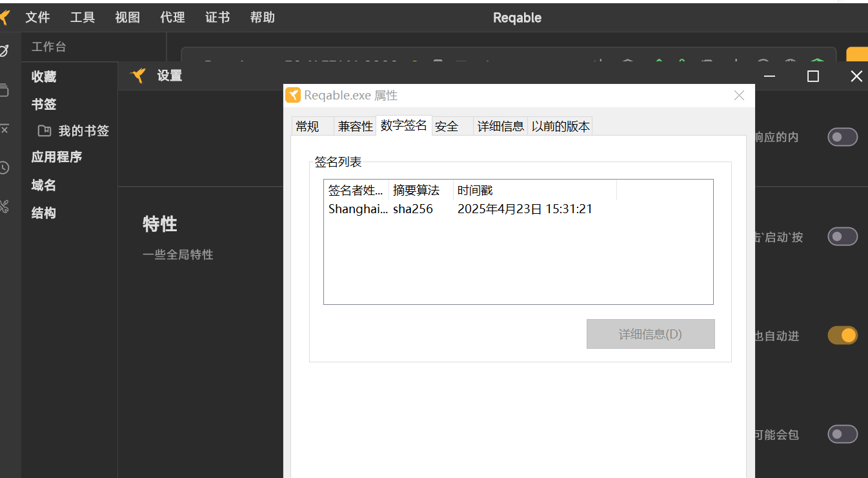Select 书签 in the sidebar list
The image size is (868, 478).
[44, 105]
